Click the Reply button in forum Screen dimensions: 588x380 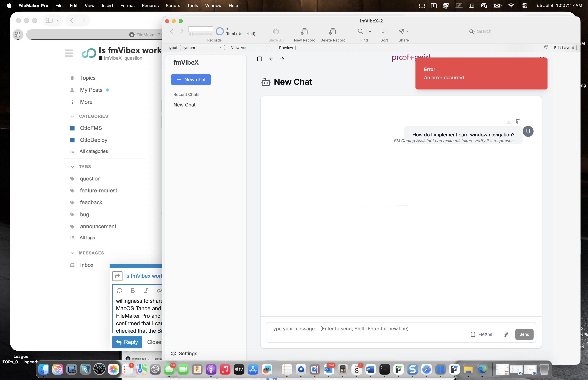click(x=127, y=342)
